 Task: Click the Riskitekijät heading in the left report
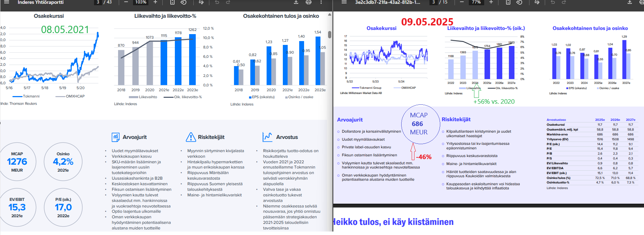[211, 137]
